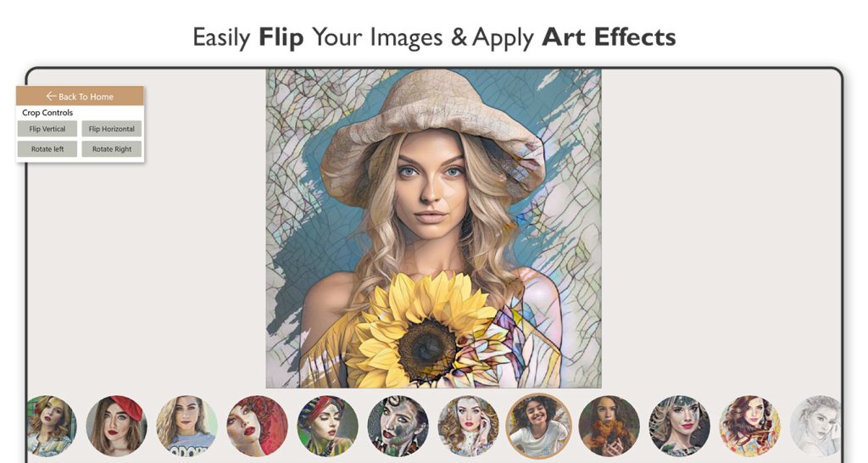Viewport: 868px width, 463px height.
Task: Apply the blonde woman in gray tee effect
Action: point(187,426)
